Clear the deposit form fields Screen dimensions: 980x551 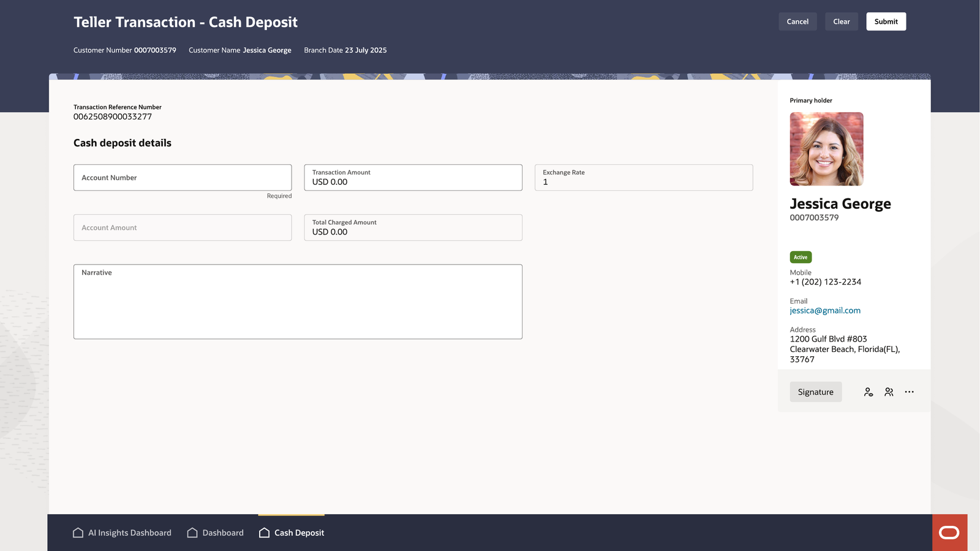pyautogui.click(x=842, y=21)
